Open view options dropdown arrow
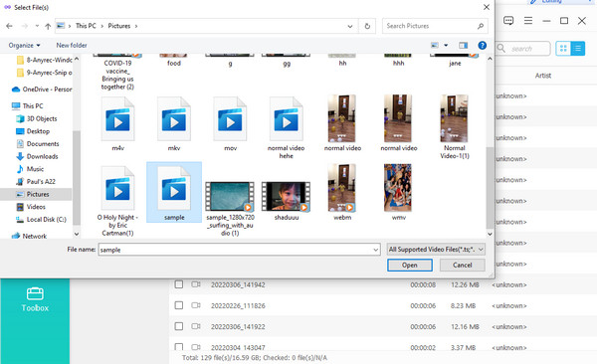This screenshot has height=364, width=597. point(446,46)
